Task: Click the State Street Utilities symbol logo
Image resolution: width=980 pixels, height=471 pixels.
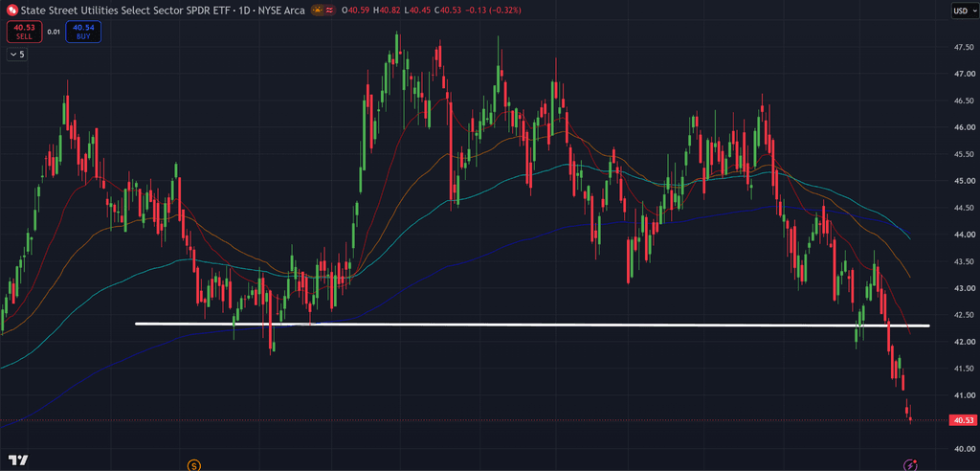Action: [11, 11]
